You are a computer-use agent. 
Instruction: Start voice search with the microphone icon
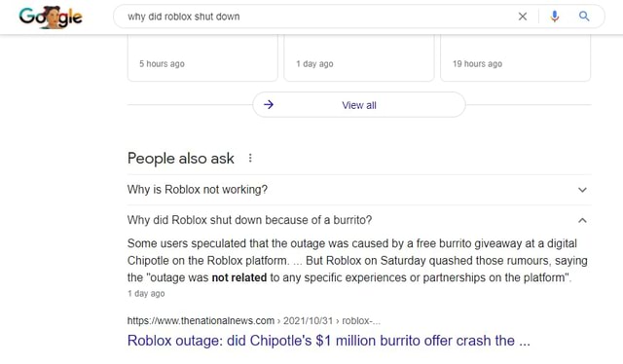555,17
